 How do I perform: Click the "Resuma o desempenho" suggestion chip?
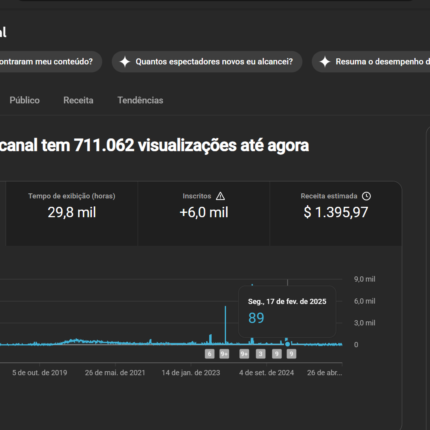pos(371,62)
